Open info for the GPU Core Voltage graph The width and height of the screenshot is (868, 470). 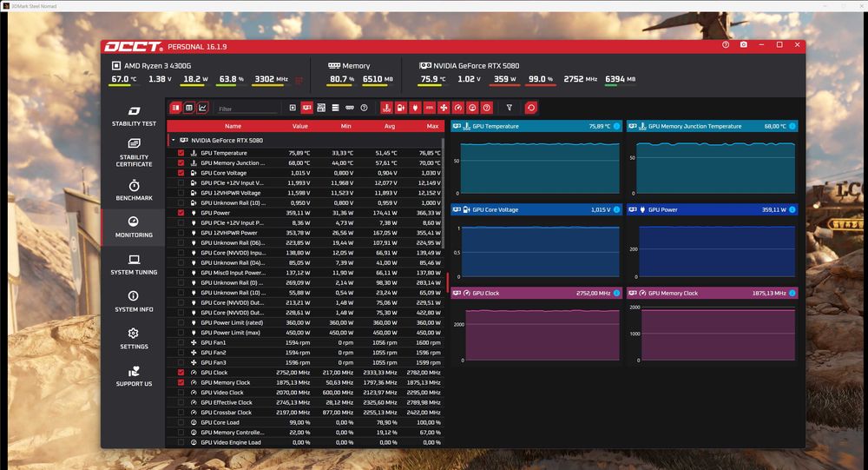616,209
